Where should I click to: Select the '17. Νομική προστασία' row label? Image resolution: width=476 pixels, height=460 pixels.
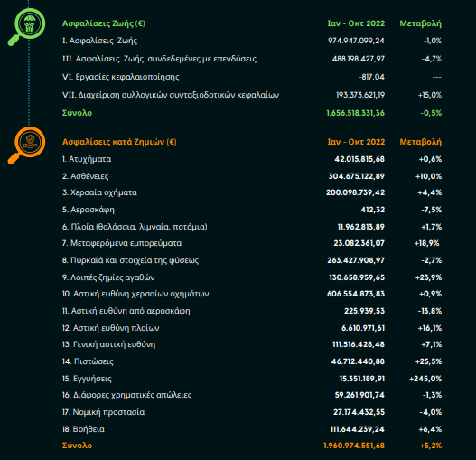point(104,412)
